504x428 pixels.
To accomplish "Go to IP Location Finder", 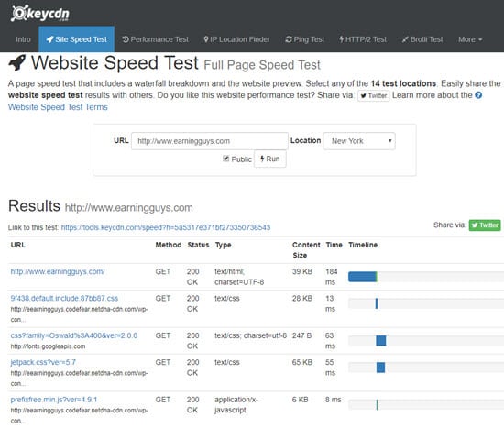I will pos(237,39).
